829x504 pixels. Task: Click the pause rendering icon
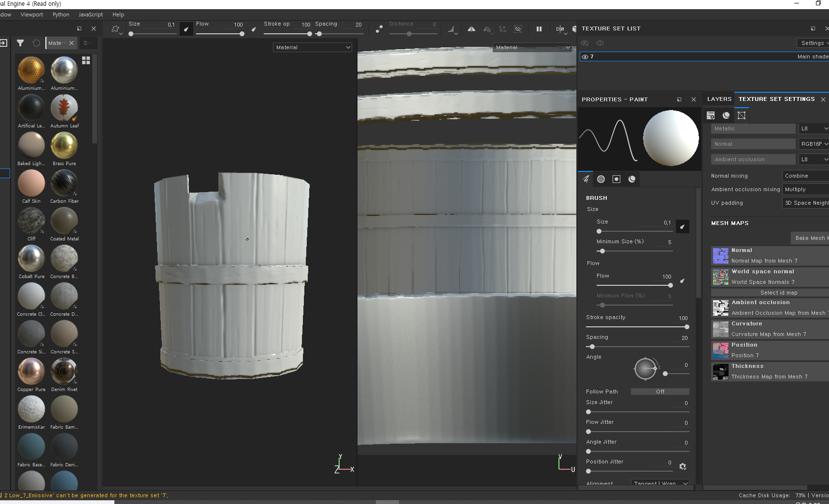[x=539, y=29]
